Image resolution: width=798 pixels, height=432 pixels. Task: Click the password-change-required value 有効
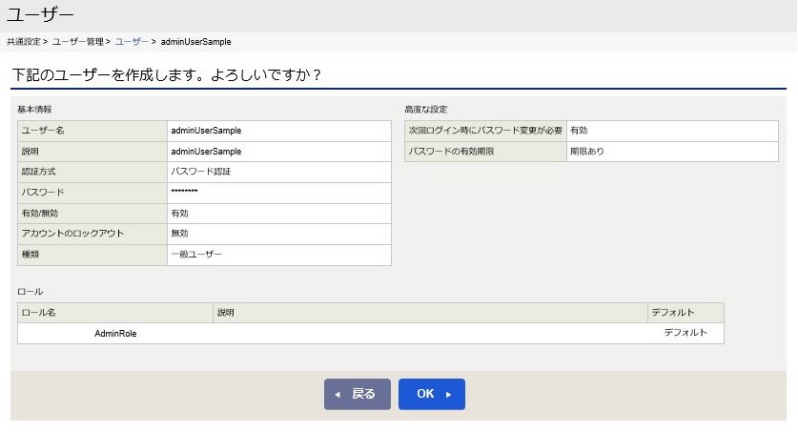(579, 131)
